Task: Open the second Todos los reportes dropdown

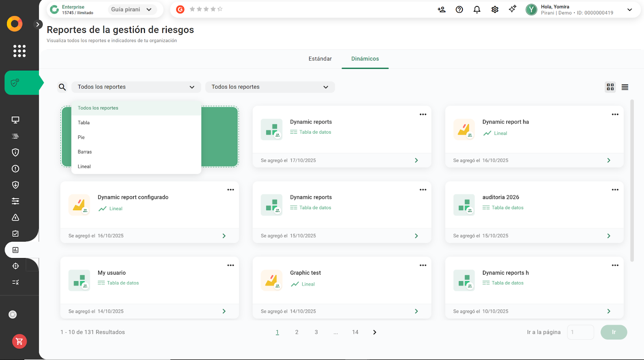Action: pos(270,87)
